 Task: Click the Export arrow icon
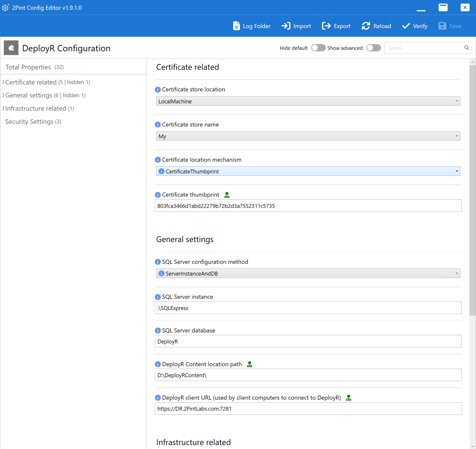pyautogui.click(x=326, y=26)
